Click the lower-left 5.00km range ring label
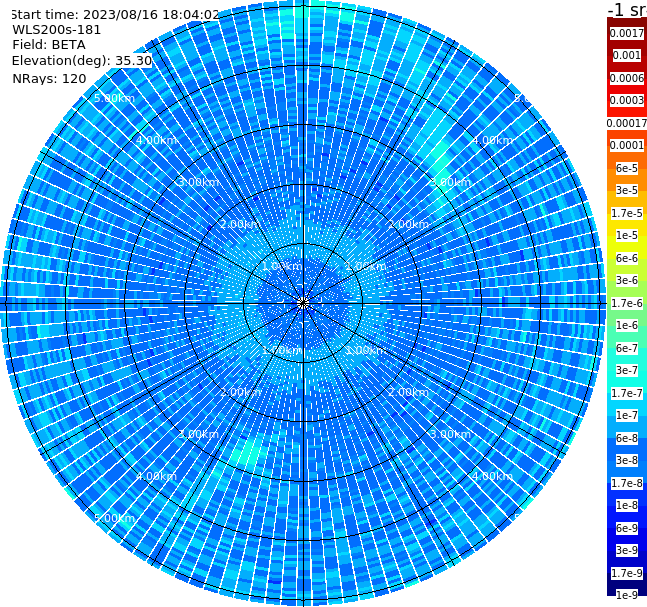Screen dimensions: 647x607 coord(115,518)
